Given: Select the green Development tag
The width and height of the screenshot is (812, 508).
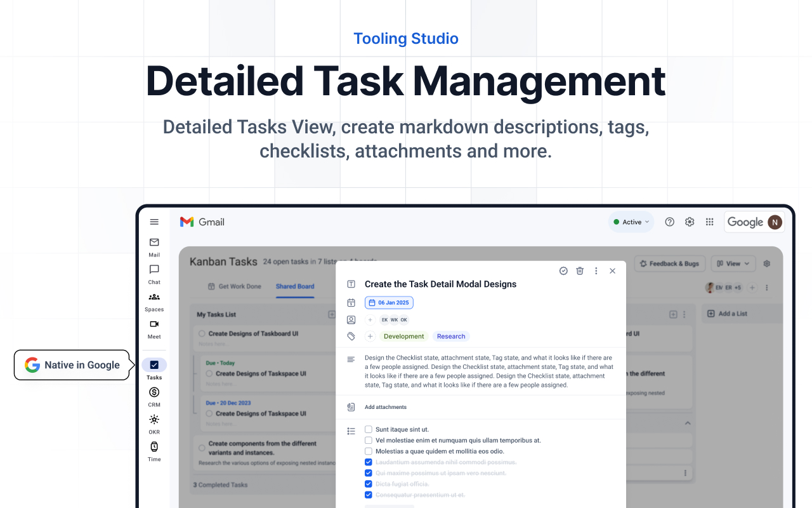Looking at the screenshot, I should click(403, 336).
